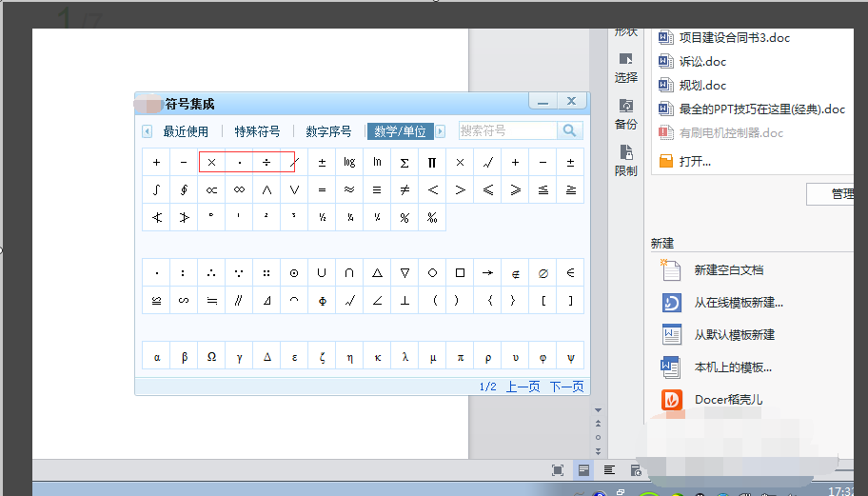Insert the parallel lines symbol
The image size is (868, 496).
tap(239, 301)
